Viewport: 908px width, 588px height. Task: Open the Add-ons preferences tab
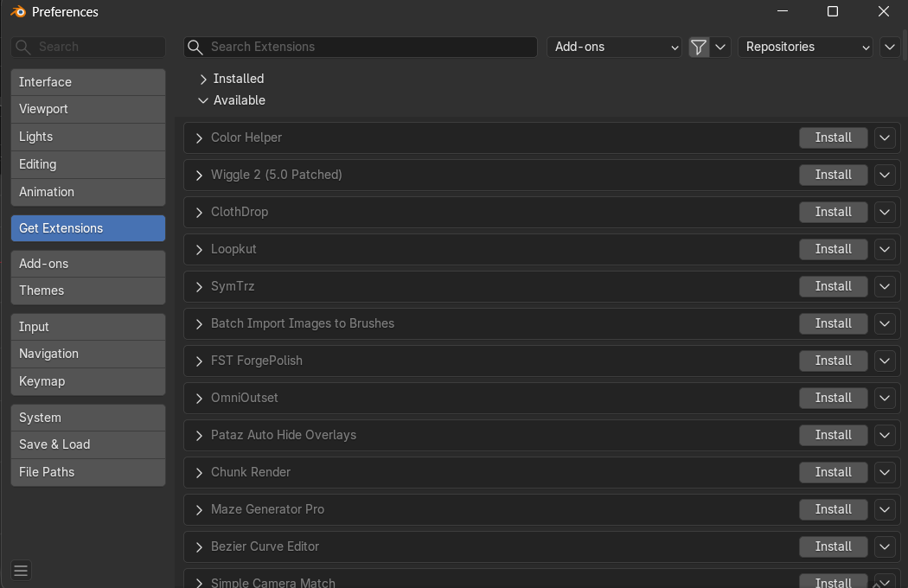(88, 264)
